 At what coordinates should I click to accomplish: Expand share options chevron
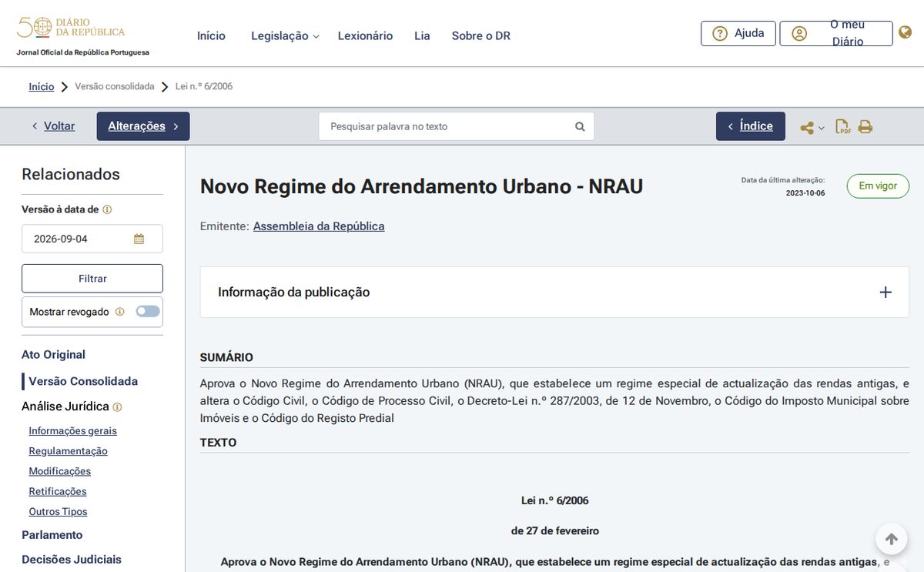tap(822, 129)
